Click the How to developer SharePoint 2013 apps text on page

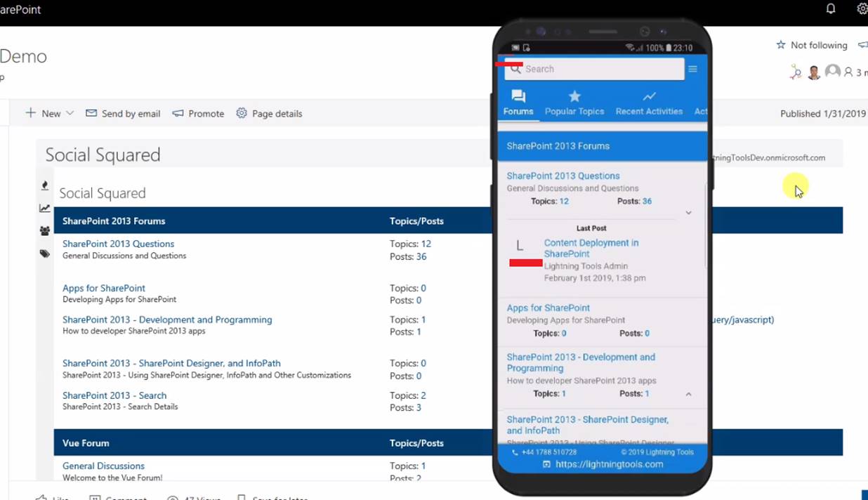pos(134,331)
